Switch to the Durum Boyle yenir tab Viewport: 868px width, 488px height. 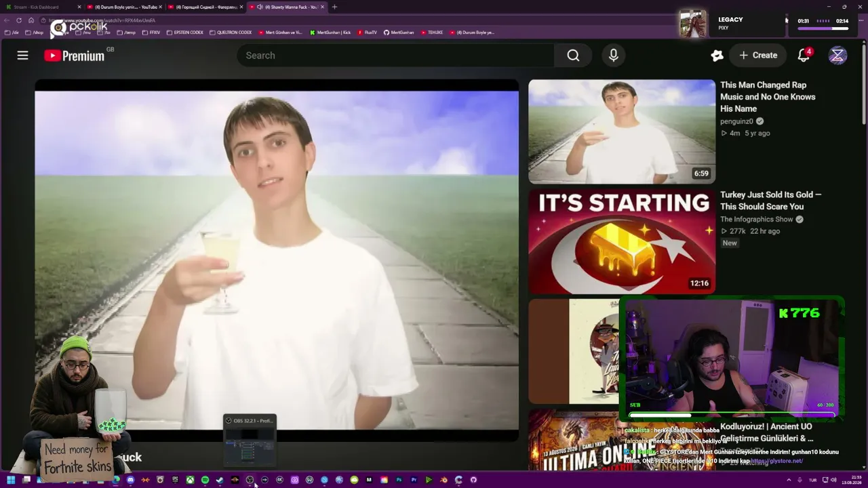coord(124,7)
